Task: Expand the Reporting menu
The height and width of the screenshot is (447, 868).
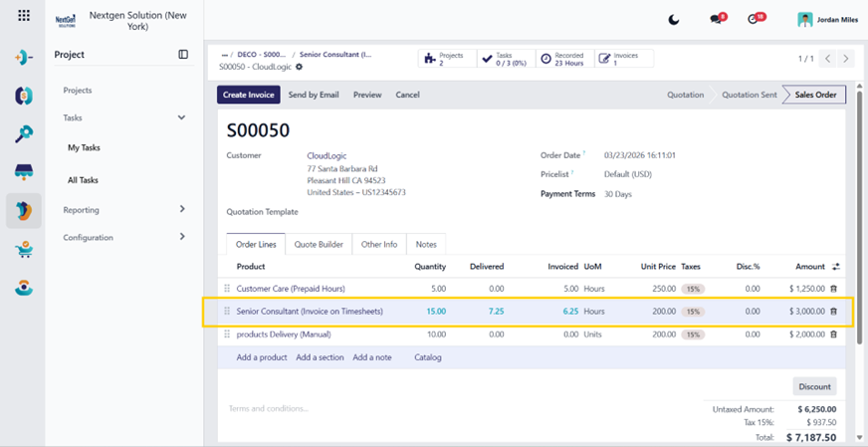Action: [182, 209]
